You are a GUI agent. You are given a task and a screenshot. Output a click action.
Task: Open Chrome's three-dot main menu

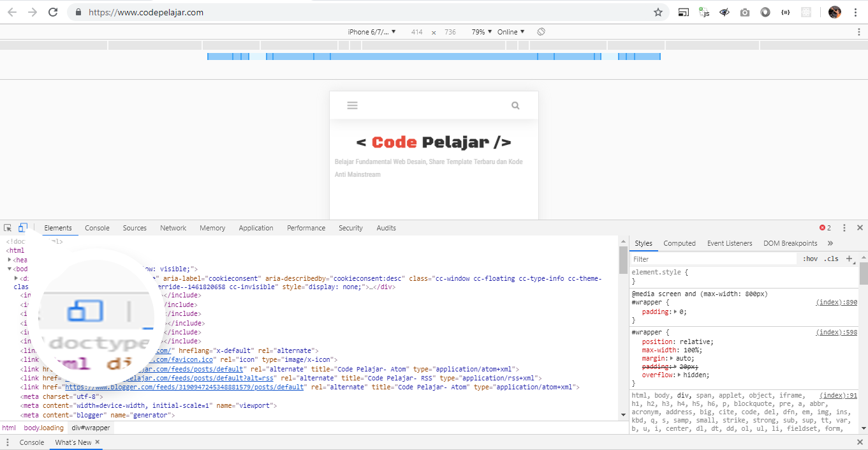click(855, 12)
